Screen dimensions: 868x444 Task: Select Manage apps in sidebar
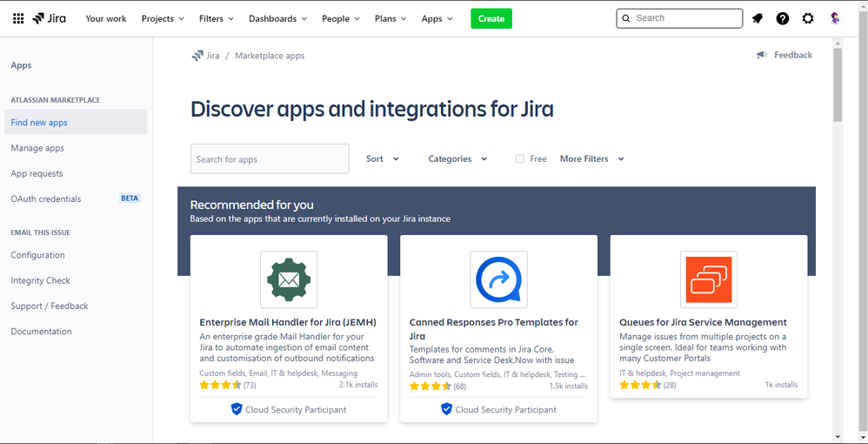pyautogui.click(x=37, y=148)
